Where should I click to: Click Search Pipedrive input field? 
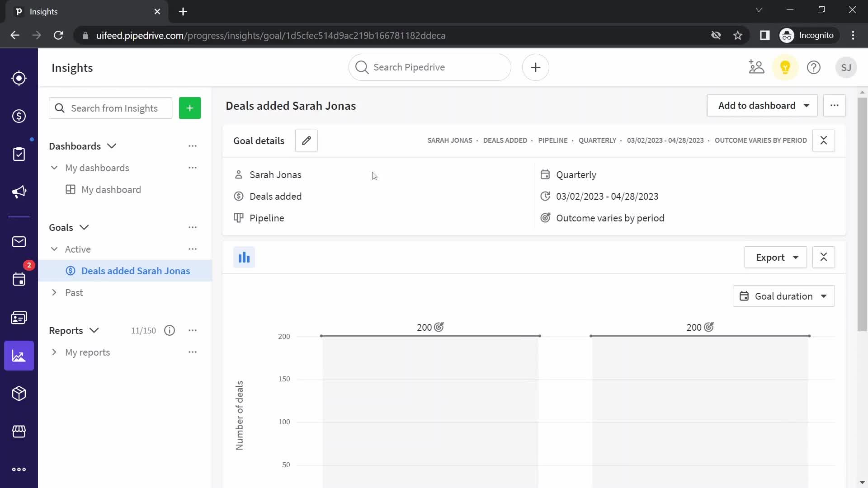(429, 67)
